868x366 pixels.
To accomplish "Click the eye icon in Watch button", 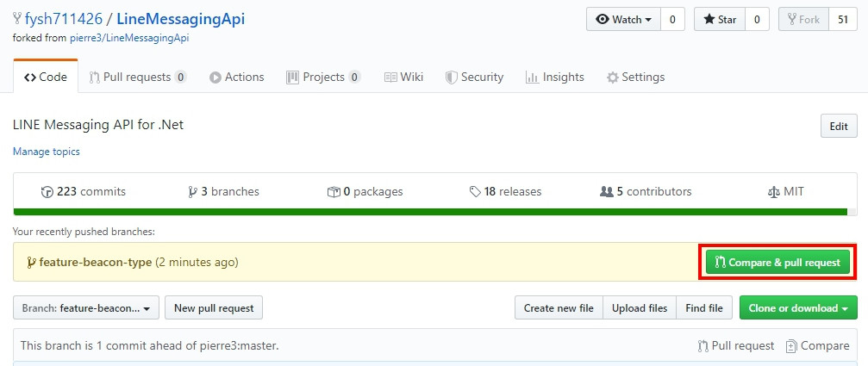I will coord(603,19).
